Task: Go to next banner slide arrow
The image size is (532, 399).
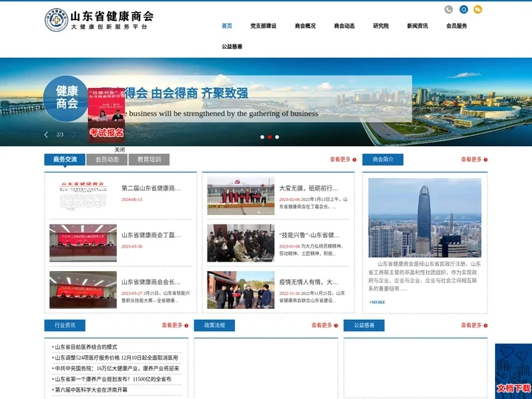Action: click(x=74, y=134)
